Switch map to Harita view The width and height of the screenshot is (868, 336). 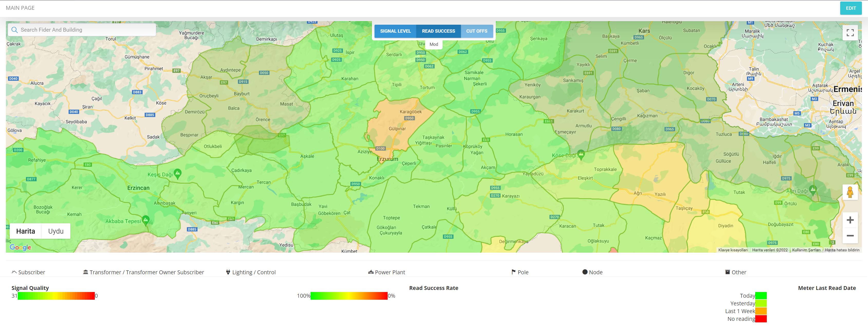click(x=26, y=231)
